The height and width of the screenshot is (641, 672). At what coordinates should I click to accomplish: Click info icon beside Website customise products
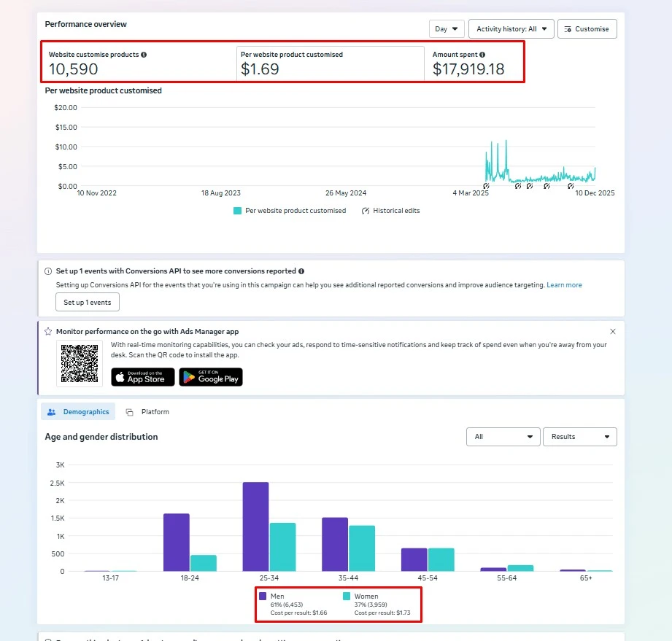144,55
